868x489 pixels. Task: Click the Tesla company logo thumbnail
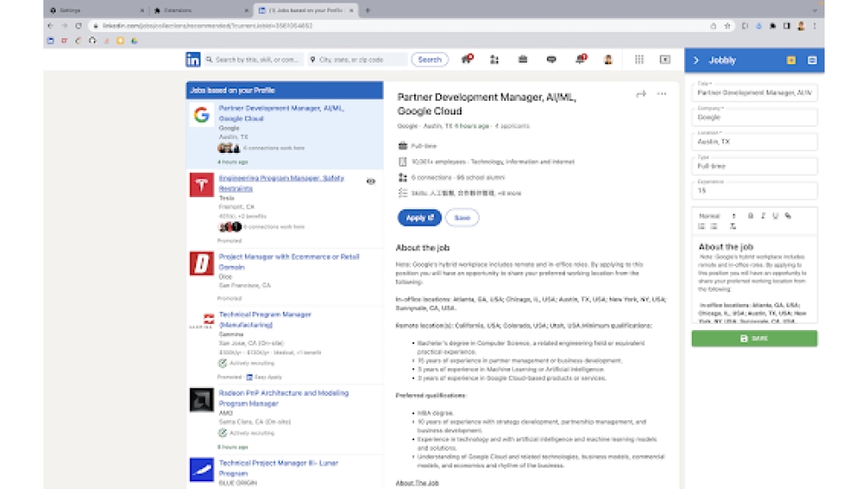point(201,184)
